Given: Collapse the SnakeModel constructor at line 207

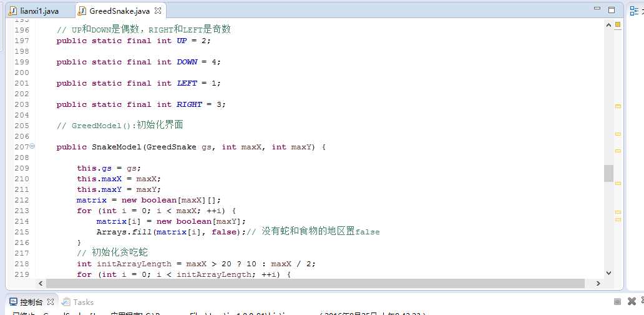Looking at the screenshot, I should [32, 146].
